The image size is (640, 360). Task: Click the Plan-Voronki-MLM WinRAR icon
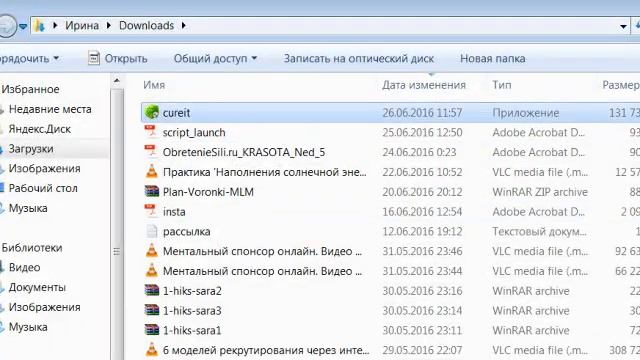151,191
